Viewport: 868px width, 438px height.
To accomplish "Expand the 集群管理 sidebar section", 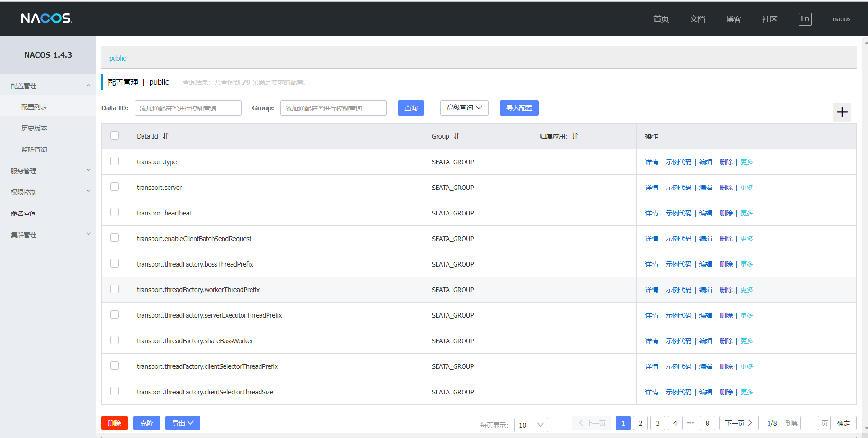I will (x=48, y=235).
